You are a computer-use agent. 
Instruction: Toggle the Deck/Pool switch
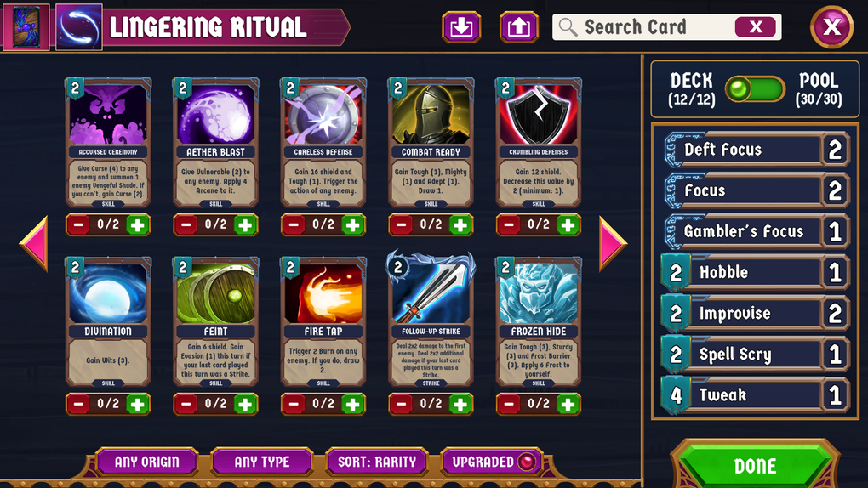[755, 89]
